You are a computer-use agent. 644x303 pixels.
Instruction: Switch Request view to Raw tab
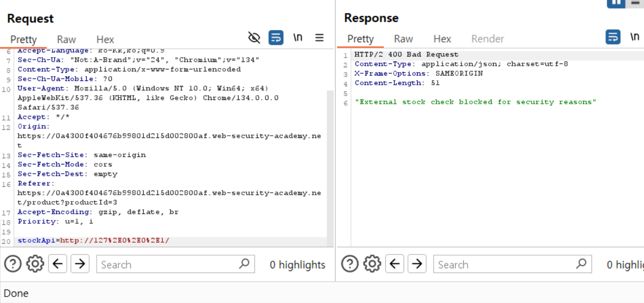[67, 40]
